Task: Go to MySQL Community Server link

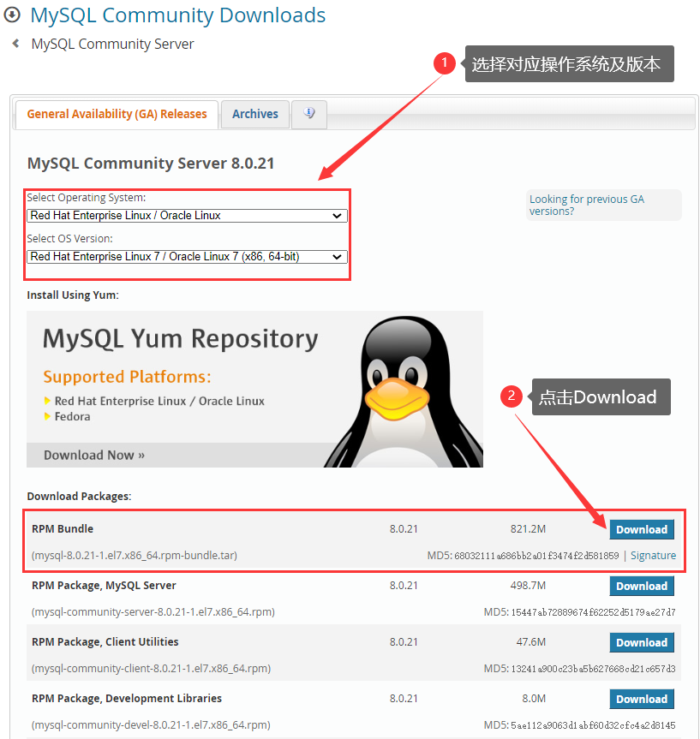Action: 113,44
